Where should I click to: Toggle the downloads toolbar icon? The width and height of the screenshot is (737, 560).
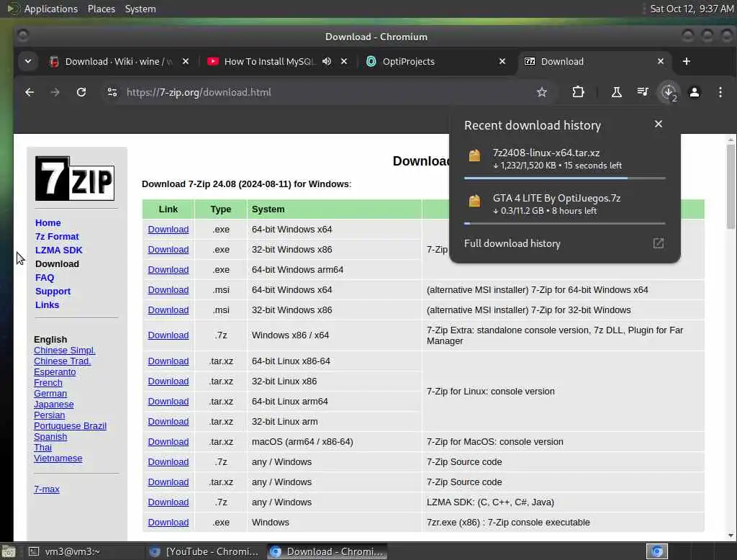point(669,92)
